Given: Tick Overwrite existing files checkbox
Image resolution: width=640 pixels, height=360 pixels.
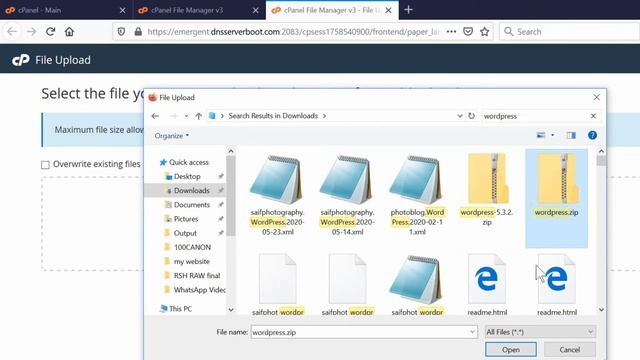Looking at the screenshot, I should pyautogui.click(x=45, y=165).
